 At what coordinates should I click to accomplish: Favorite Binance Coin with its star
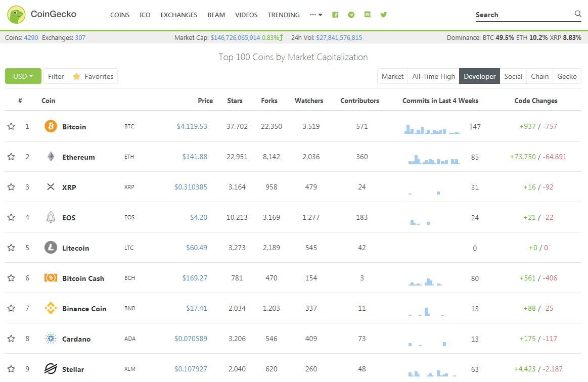coord(11,309)
